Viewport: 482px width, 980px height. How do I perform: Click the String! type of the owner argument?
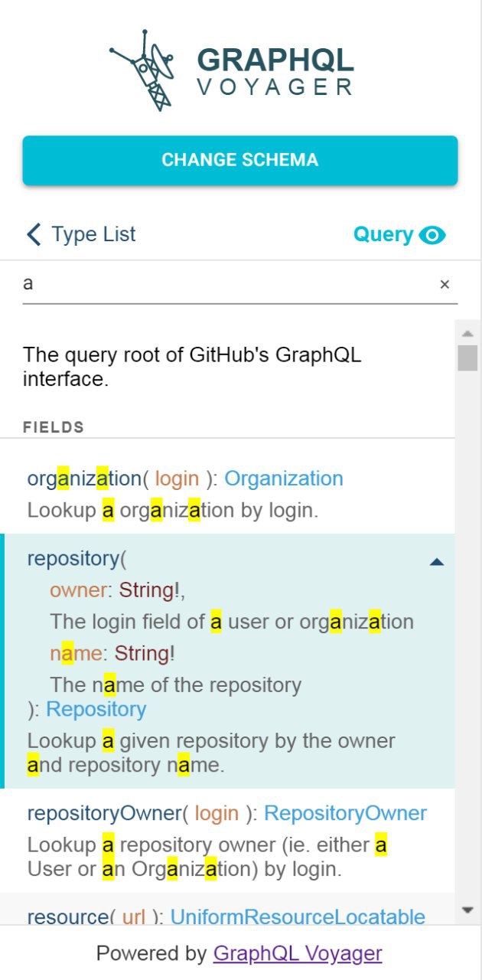[x=149, y=590]
